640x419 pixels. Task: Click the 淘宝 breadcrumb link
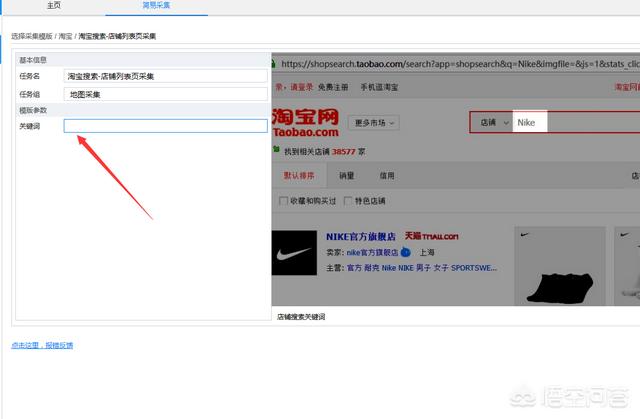pyautogui.click(x=65, y=36)
